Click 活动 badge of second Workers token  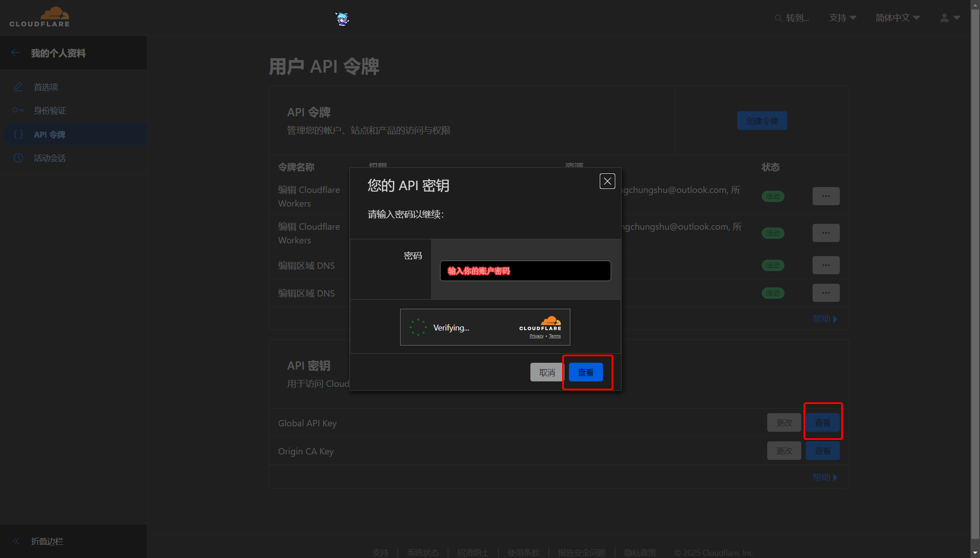click(x=773, y=233)
